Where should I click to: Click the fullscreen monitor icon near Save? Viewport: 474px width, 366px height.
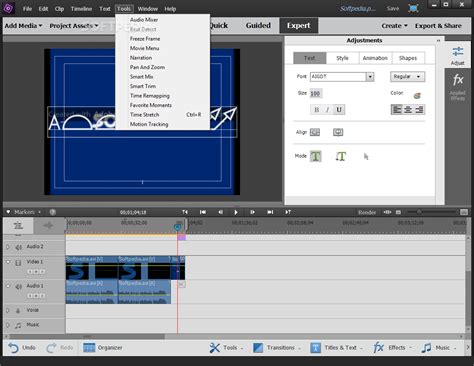[x=413, y=8]
